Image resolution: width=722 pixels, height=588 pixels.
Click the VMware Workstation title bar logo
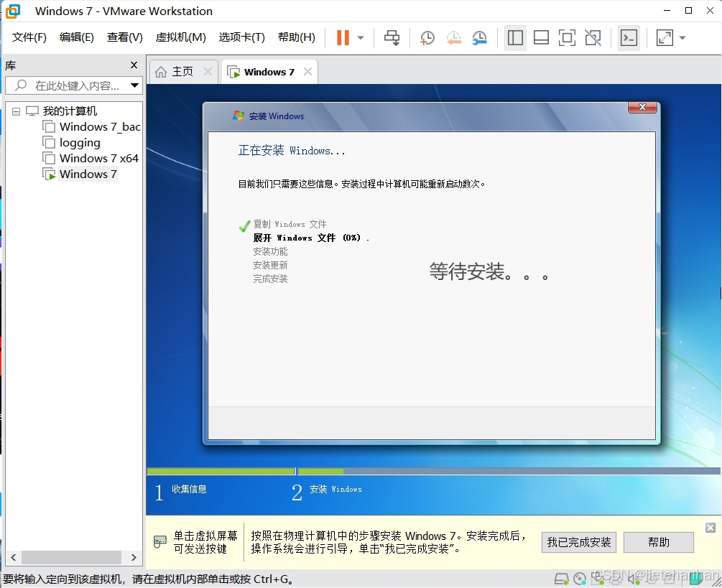point(12,11)
